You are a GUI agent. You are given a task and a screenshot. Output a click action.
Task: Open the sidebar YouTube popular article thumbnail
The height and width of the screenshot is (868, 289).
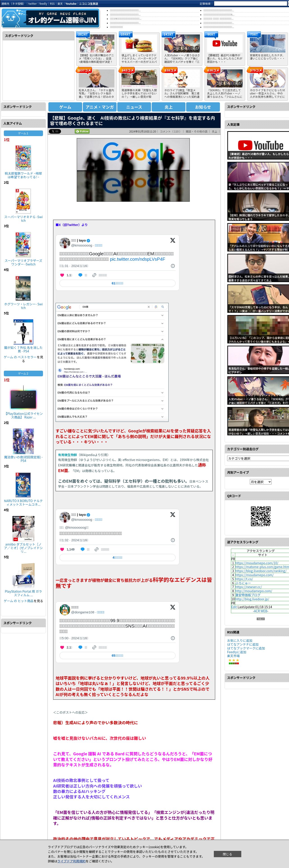(x=258, y=146)
